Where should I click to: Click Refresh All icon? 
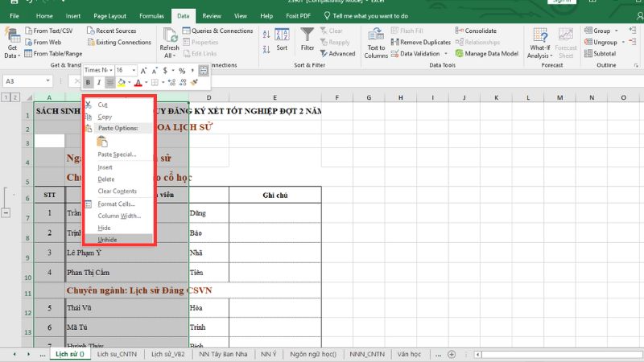click(170, 39)
